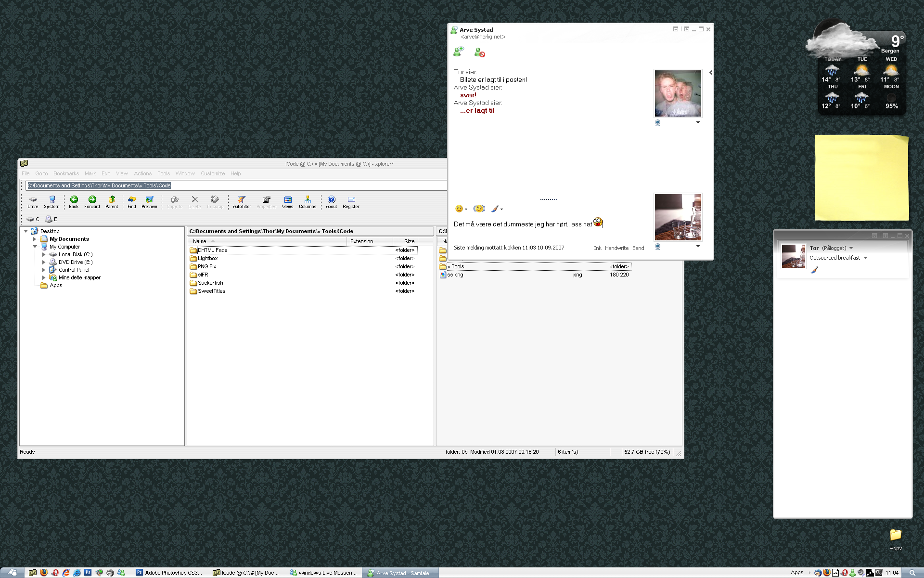Select drive C in the drive bar
The width and height of the screenshot is (924, 578).
coord(33,219)
